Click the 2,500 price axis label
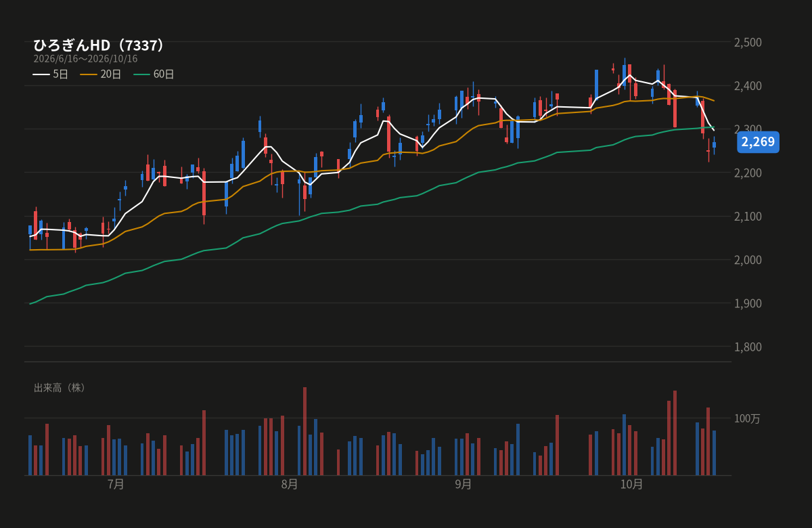The image size is (812, 528). [748, 43]
